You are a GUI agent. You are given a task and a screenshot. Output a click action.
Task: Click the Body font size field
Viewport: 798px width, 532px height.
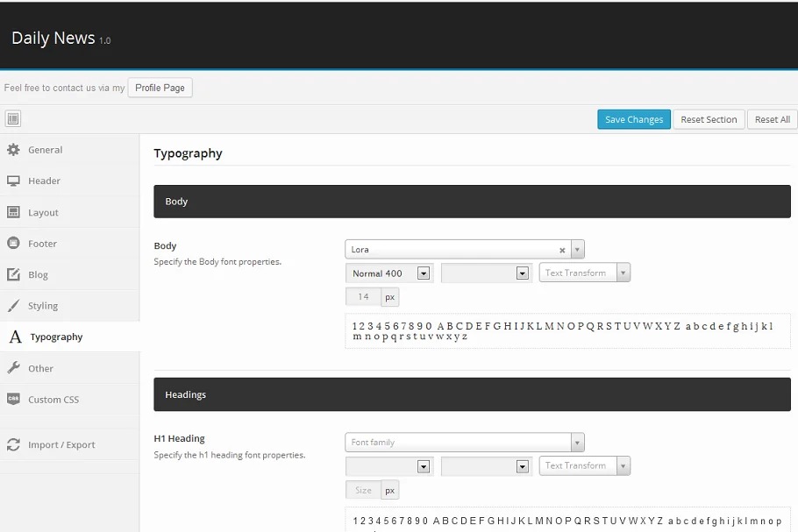364,297
